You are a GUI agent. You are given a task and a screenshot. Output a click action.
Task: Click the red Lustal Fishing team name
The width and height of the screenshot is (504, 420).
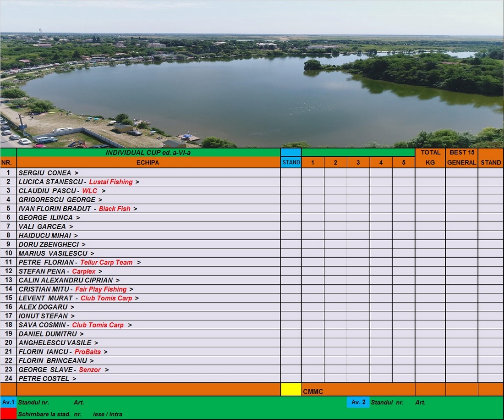pos(111,182)
